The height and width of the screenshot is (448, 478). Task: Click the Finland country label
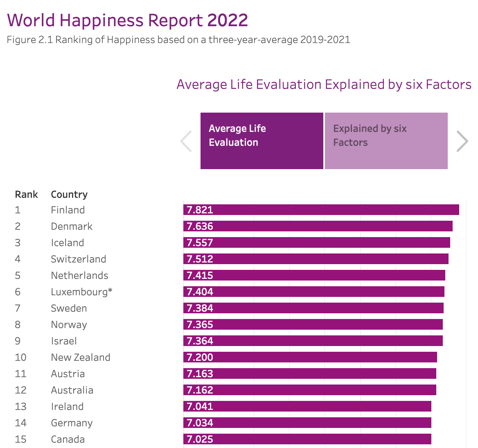pos(68,210)
